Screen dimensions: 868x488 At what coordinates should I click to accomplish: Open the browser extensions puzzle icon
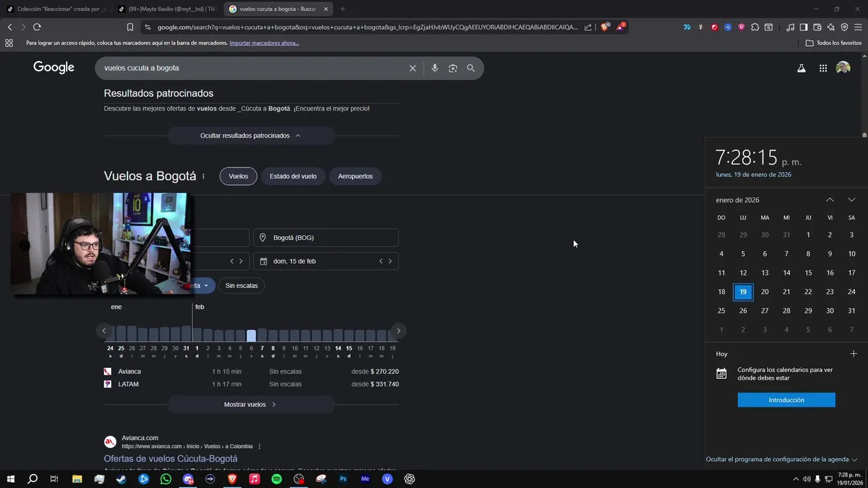755,27
